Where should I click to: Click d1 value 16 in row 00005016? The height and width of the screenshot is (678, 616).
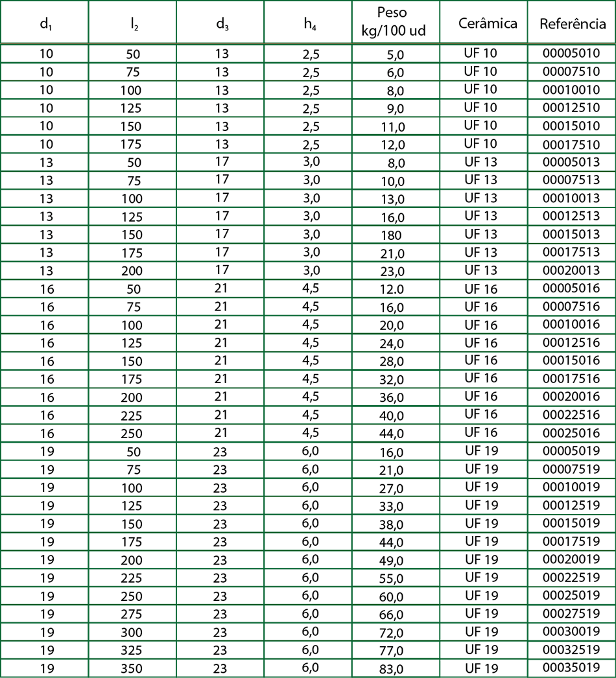click(47, 289)
